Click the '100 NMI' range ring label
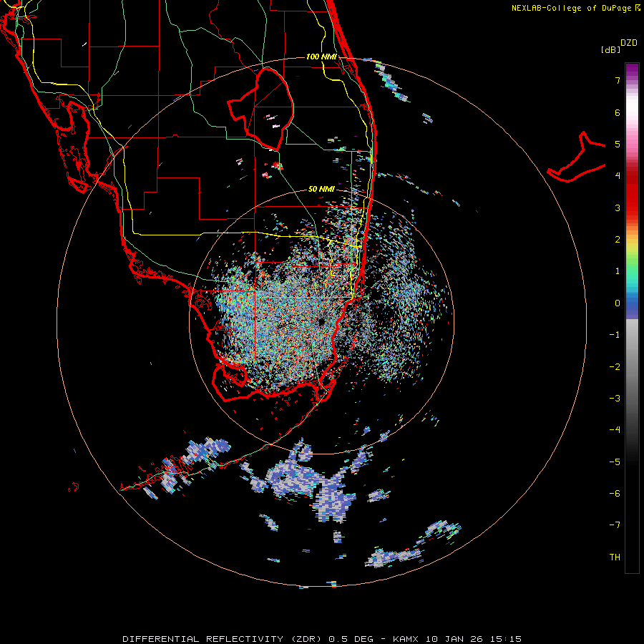Viewport: 644px width, 644px height. click(x=321, y=57)
